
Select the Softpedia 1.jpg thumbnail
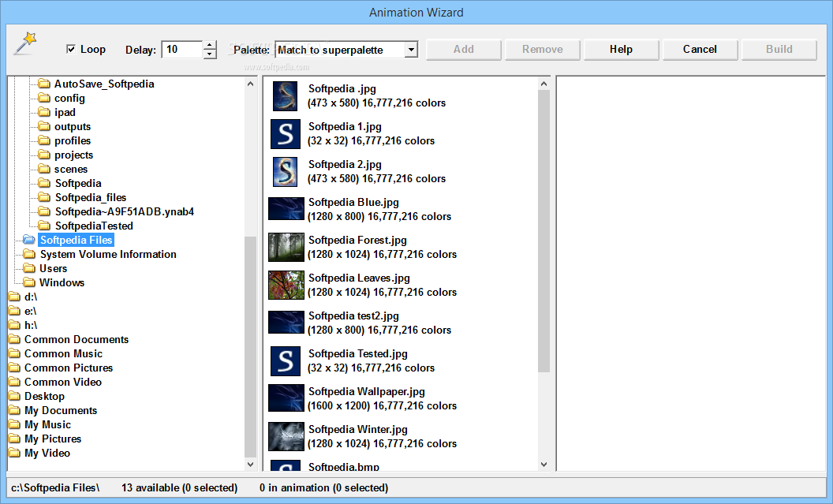(x=286, y=134)
